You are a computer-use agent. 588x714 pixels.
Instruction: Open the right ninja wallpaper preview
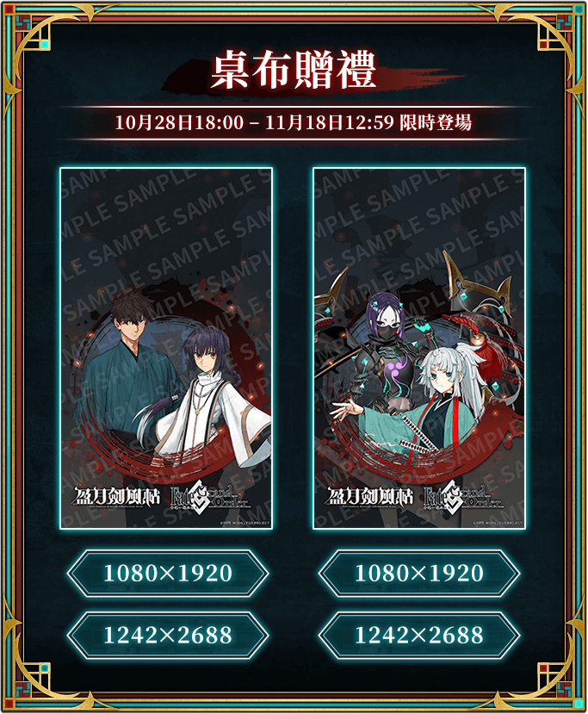(x=419, y=348)
